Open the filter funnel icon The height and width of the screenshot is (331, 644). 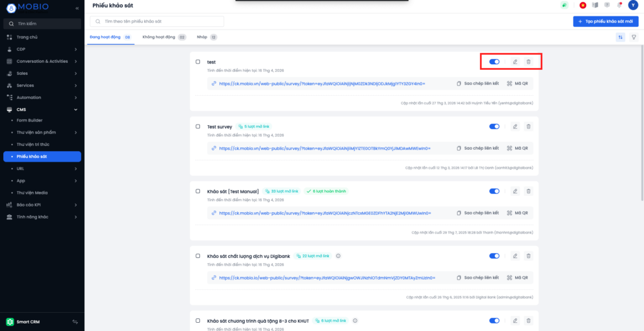634,37
